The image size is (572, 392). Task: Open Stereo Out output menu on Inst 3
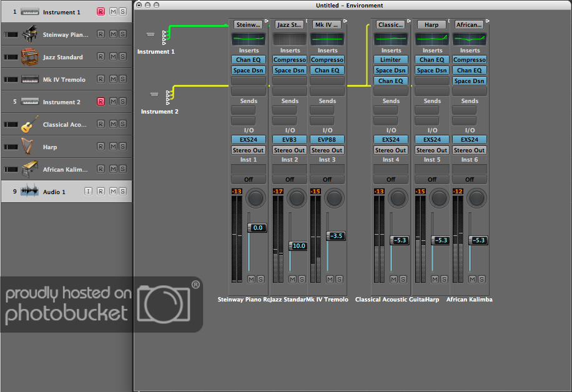[x=327, y=150]
